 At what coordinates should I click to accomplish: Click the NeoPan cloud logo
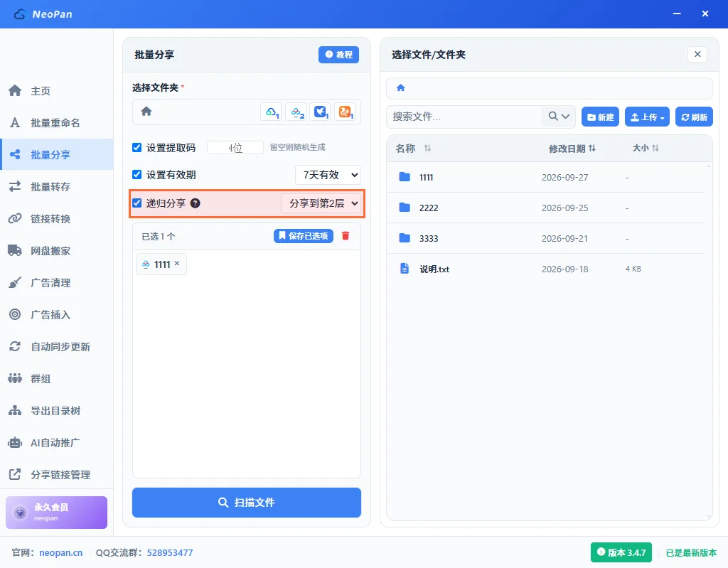[21, 14]
